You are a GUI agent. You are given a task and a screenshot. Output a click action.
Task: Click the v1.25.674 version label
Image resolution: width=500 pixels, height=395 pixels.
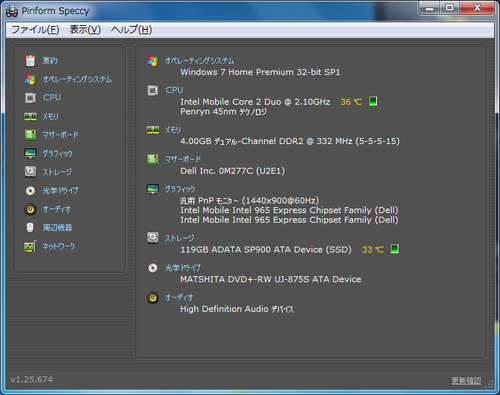(x=32, y=379)
